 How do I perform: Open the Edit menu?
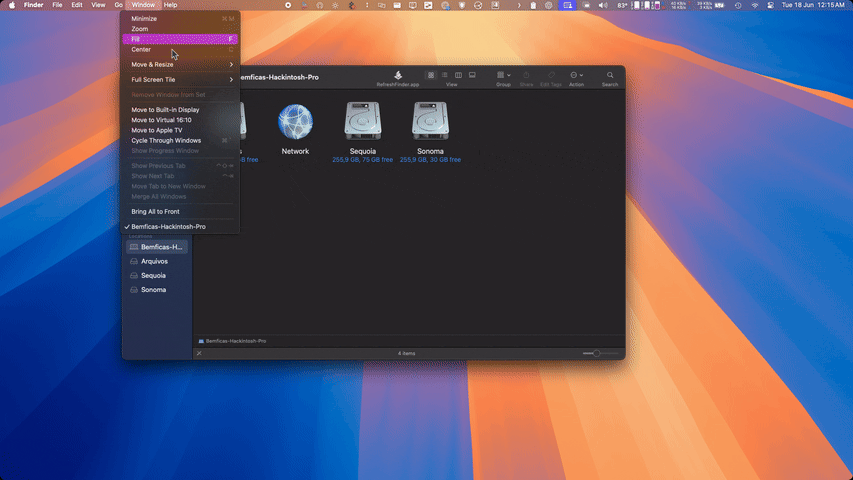(77, 5)
